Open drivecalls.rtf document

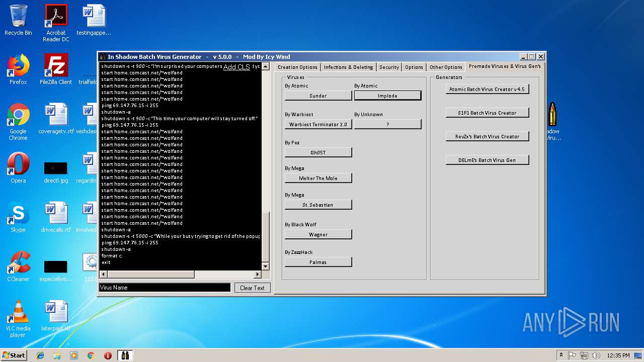pyautogui.click(x=56, y=217)
